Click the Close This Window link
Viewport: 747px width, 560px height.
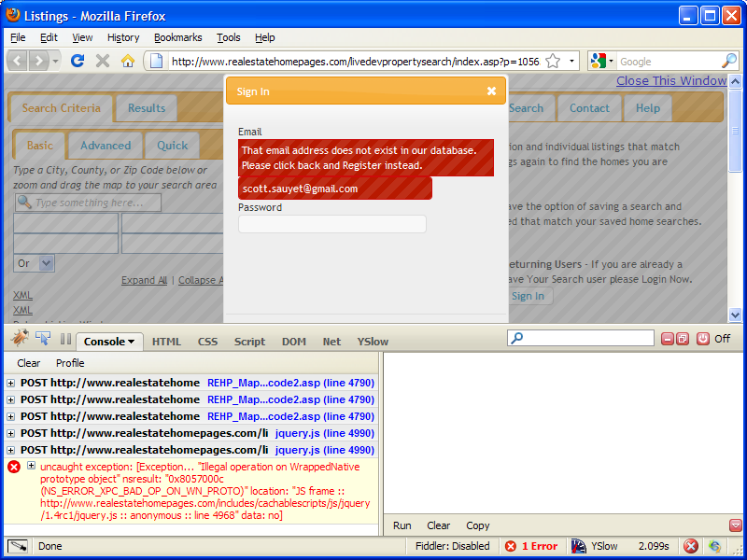tap(670, 81)
